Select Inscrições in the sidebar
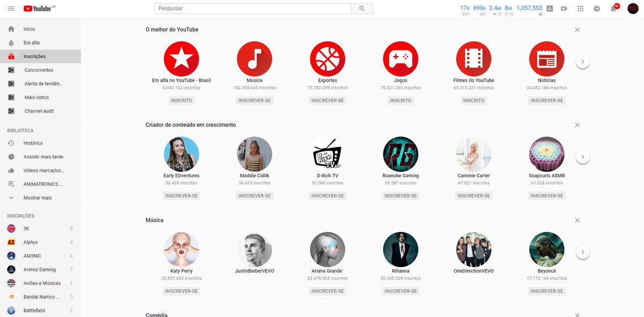 coord(40,56)
